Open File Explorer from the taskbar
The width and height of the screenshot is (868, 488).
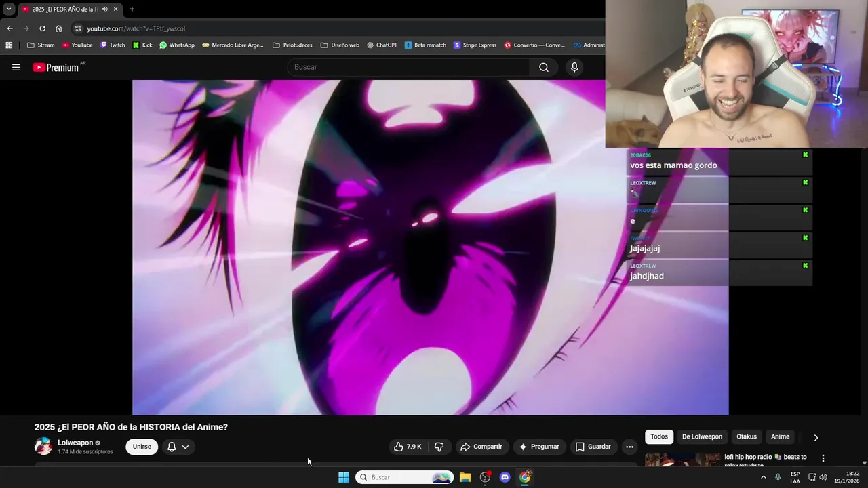point(465,477)
